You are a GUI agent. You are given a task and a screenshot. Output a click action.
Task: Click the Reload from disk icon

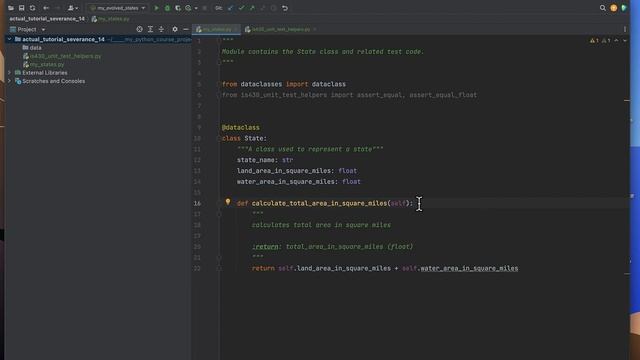coord(33,8)
